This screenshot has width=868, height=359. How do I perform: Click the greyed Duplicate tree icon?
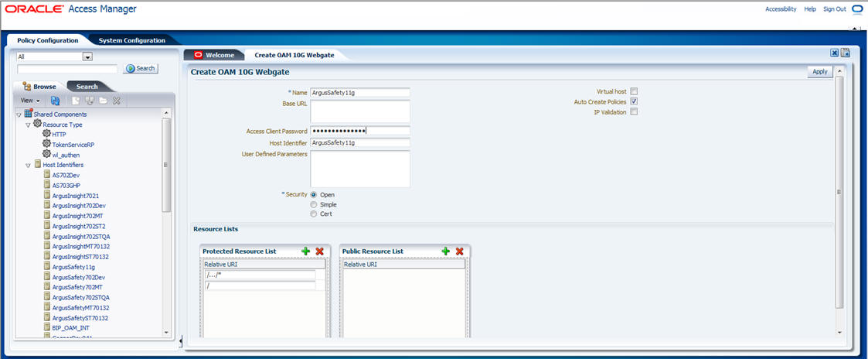pyautogui.click(x=90, y=101)
